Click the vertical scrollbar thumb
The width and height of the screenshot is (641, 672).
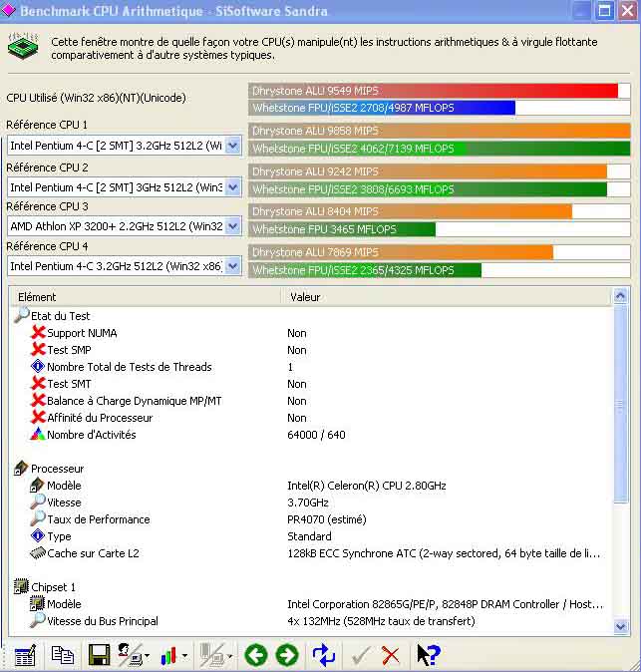[620, 404]
